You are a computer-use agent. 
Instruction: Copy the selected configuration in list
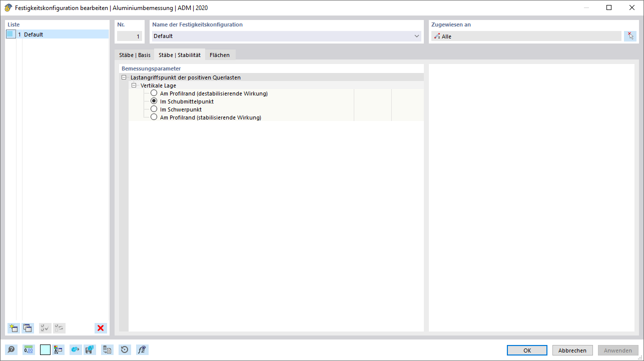tap(28, 328)
